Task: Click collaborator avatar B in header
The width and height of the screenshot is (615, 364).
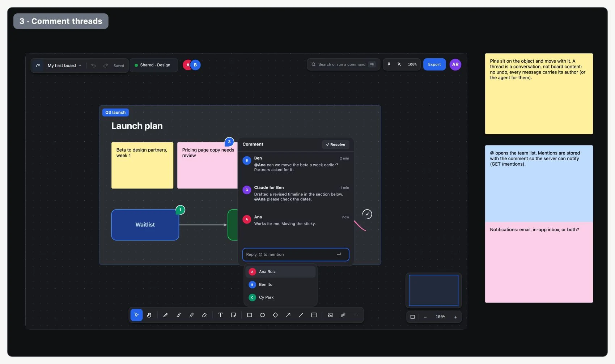Action: (x=195, y=65)
